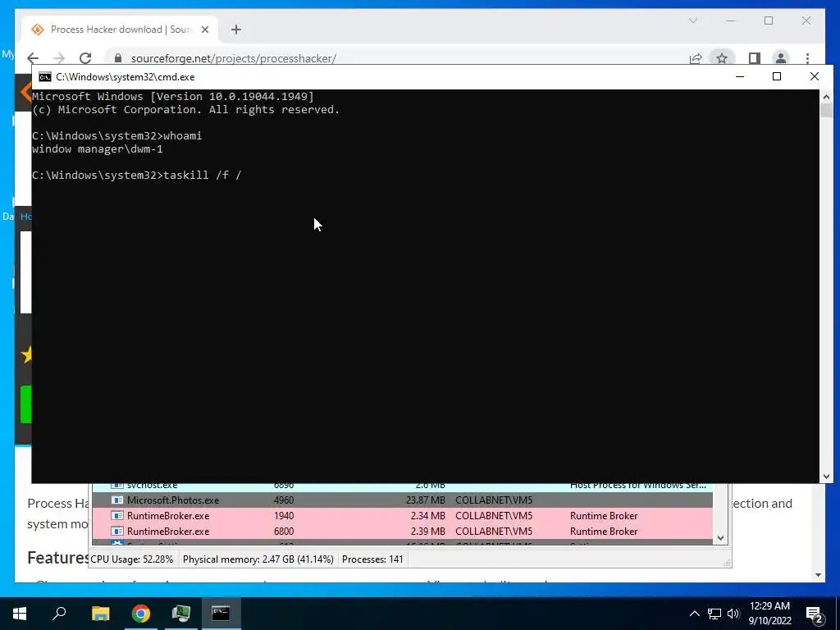Select RuntimeBroker.exe row with PID 6800
Image resolution: width=840 pixels, height=630 pixels.
(x=402, y=532)
